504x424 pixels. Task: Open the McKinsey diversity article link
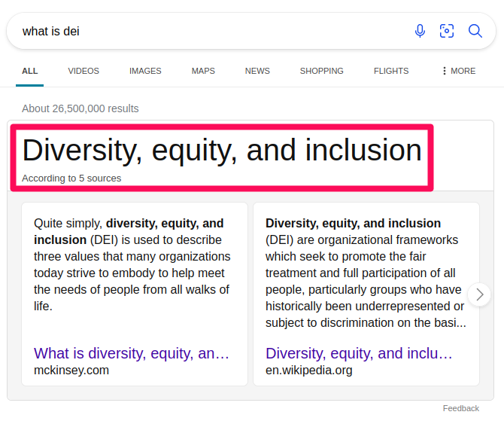132,353
